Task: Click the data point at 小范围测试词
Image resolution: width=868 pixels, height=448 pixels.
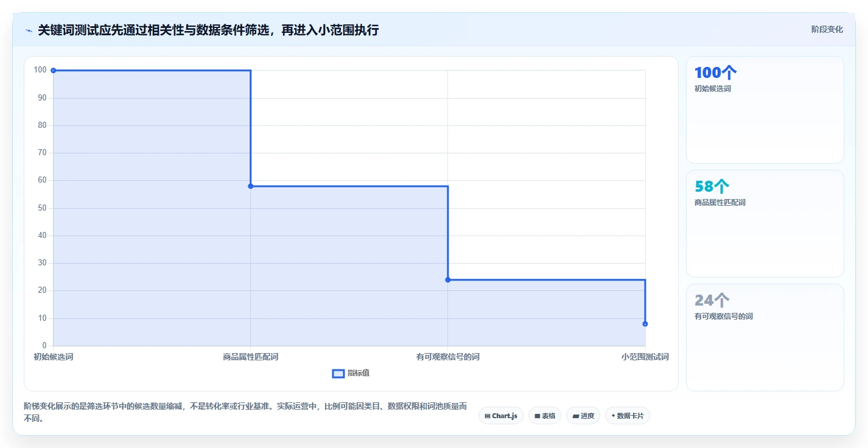Action: pyautogui.click(x=645, y=324)
